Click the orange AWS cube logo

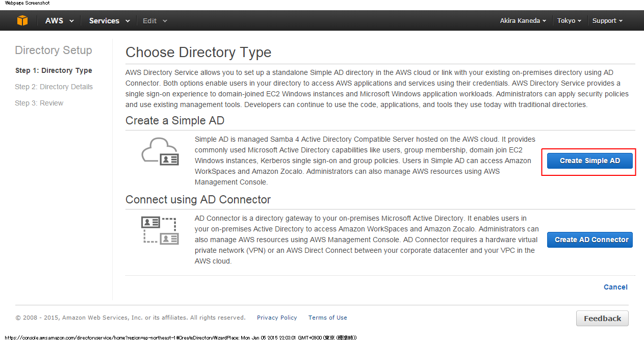22,21
